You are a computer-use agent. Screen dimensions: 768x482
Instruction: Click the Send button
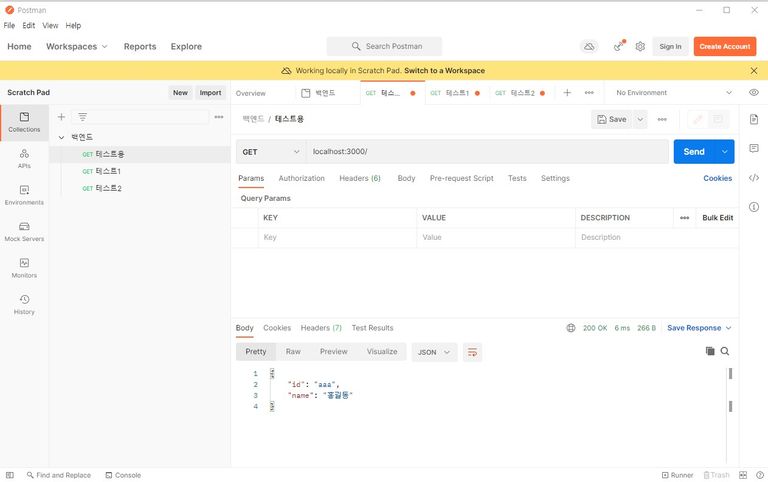point(694,152)
